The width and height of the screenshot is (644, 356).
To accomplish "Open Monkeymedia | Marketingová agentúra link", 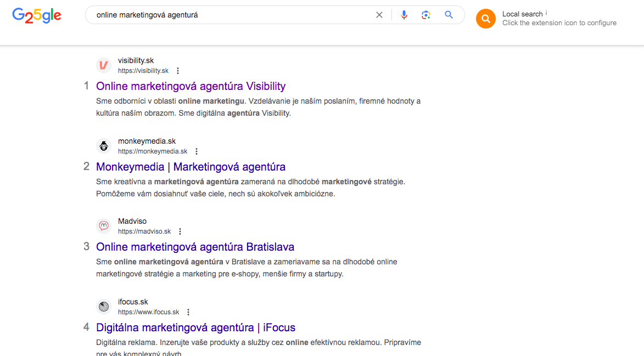I will 191,167.
